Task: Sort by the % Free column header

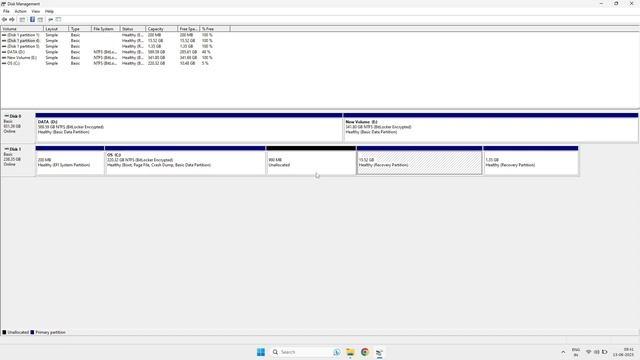Action: coord(215,29)
